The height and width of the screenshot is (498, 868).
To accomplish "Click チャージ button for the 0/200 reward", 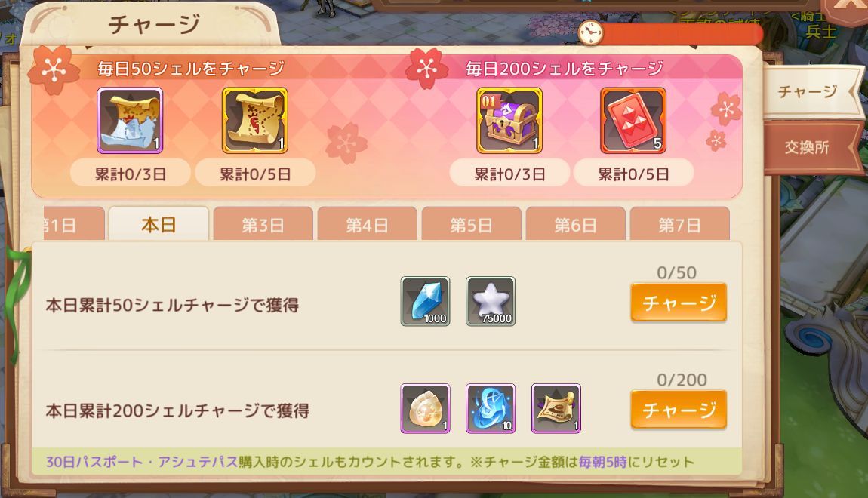I will (x=679, y=410).
